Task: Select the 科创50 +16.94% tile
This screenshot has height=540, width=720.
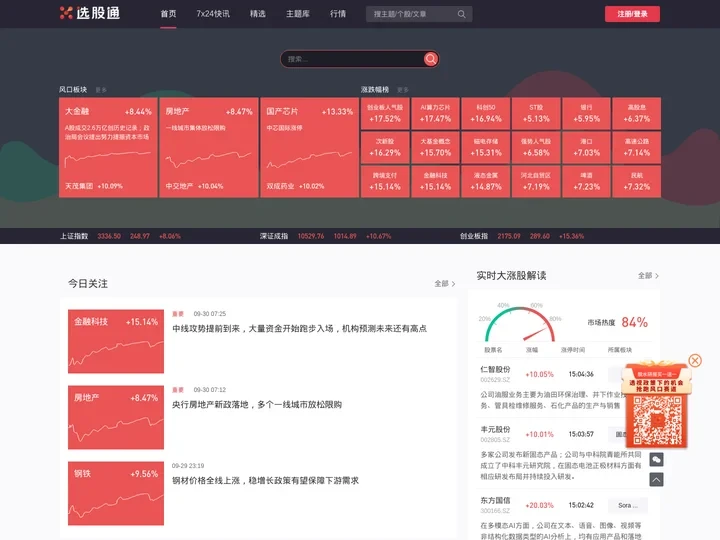Action: point(486,113)
